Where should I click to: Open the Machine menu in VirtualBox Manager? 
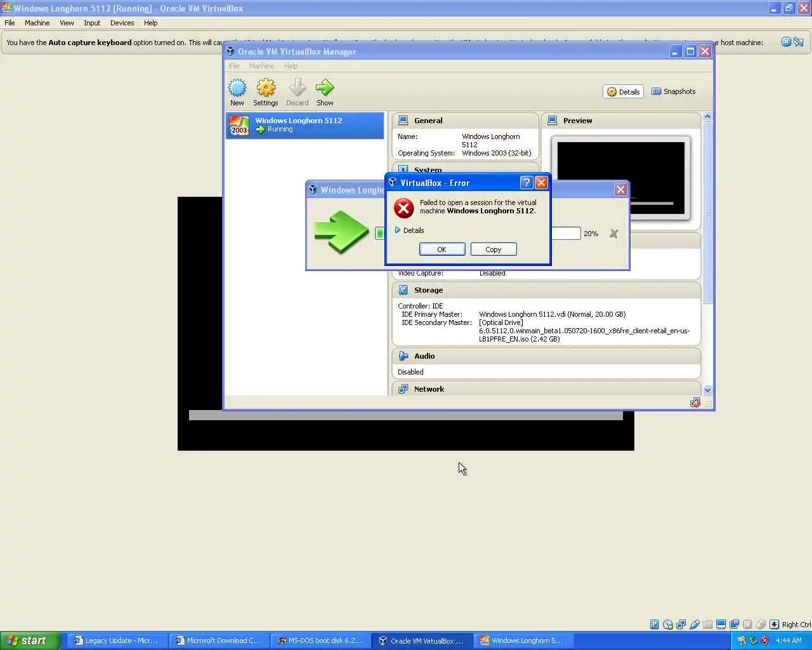click(261, 66)
